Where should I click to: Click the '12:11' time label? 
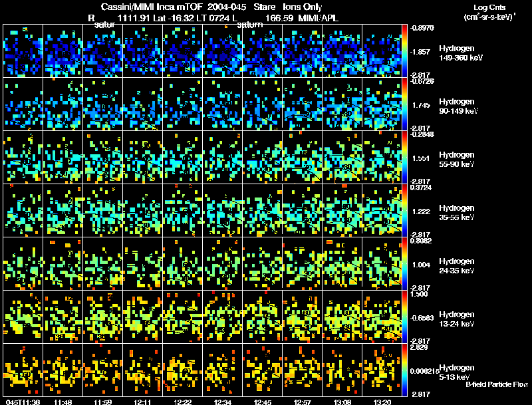(143, 402)
